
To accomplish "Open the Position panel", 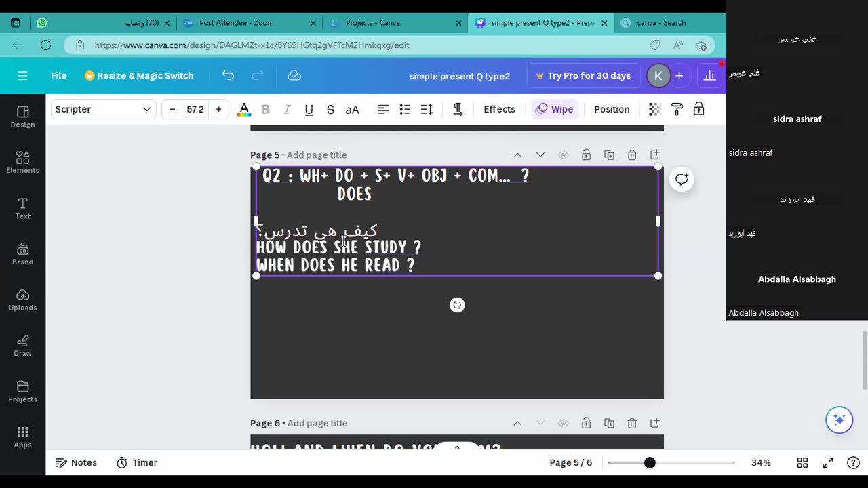I will pyautogui.click(x=612, y=109).
